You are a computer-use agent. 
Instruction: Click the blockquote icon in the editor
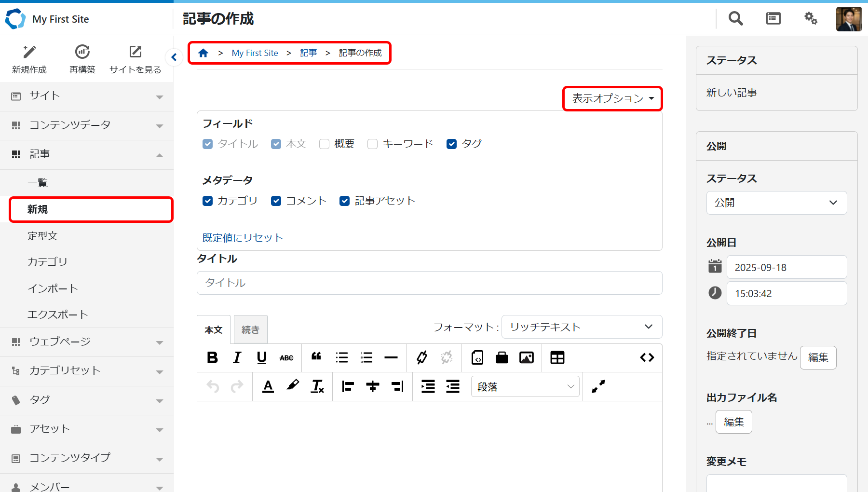tap(316, 357)
